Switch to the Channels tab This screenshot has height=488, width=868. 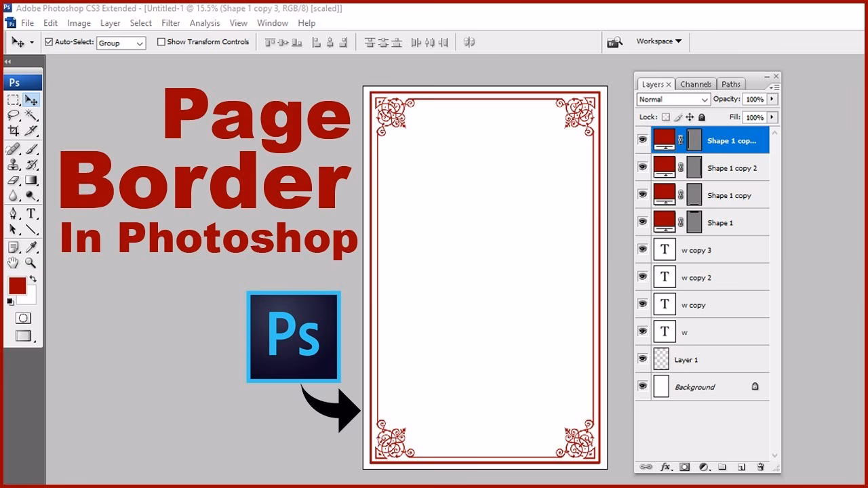point(695,84)
